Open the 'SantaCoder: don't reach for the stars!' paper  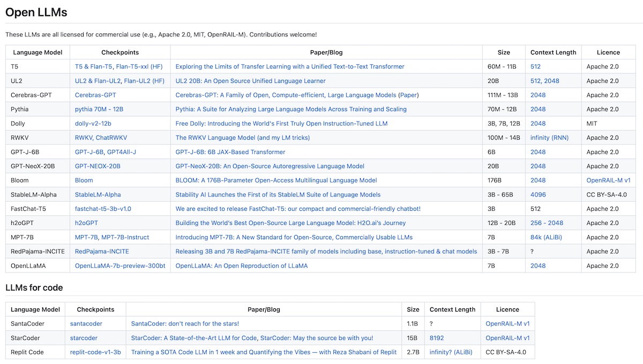click(x=185, y=324)
